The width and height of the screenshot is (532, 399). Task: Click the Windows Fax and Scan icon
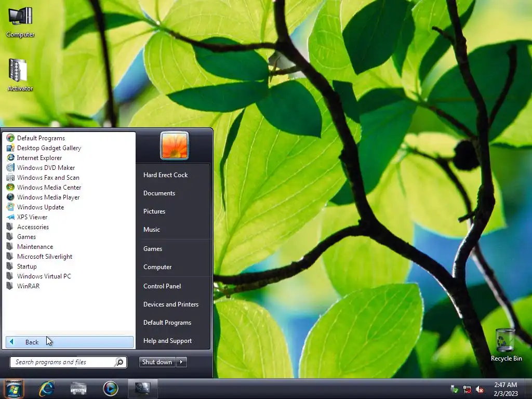tap(10, 177)
